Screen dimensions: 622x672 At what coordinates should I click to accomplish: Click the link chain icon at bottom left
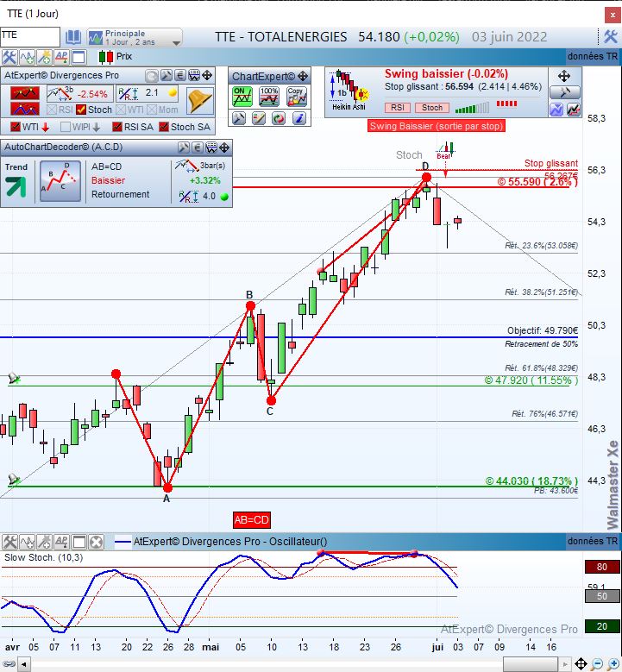click(8, 664)
